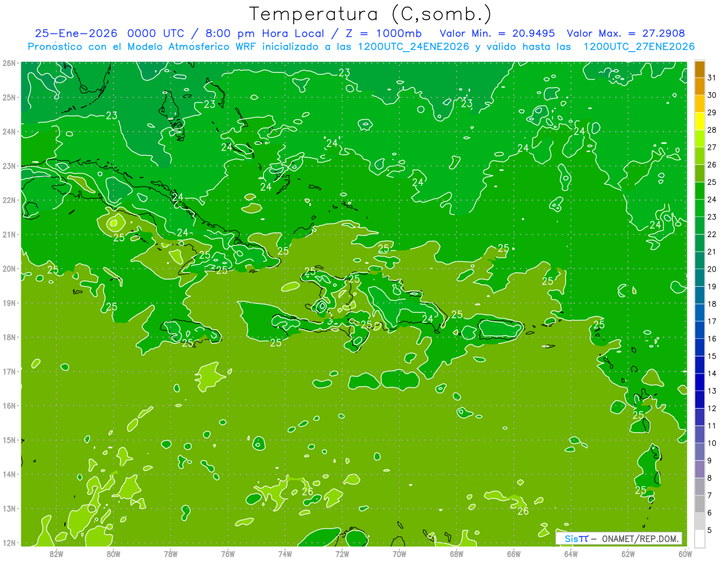Click the "22N" latitude axis label
Screen dimensions: 728x562
click(x=8, y=200)
